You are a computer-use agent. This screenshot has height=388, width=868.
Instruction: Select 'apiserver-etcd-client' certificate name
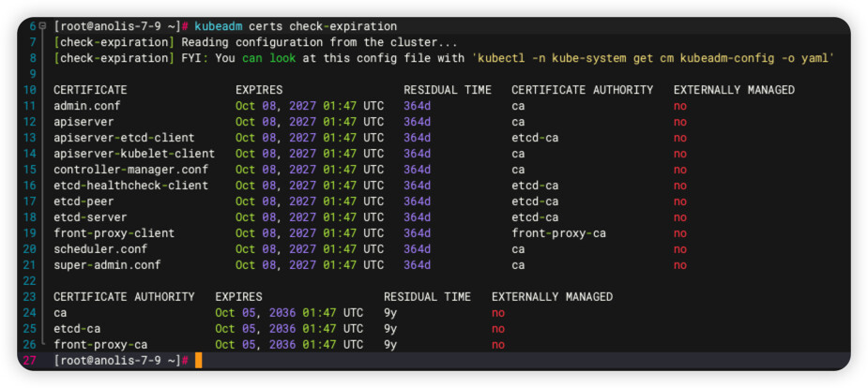[x=124, y=138]
